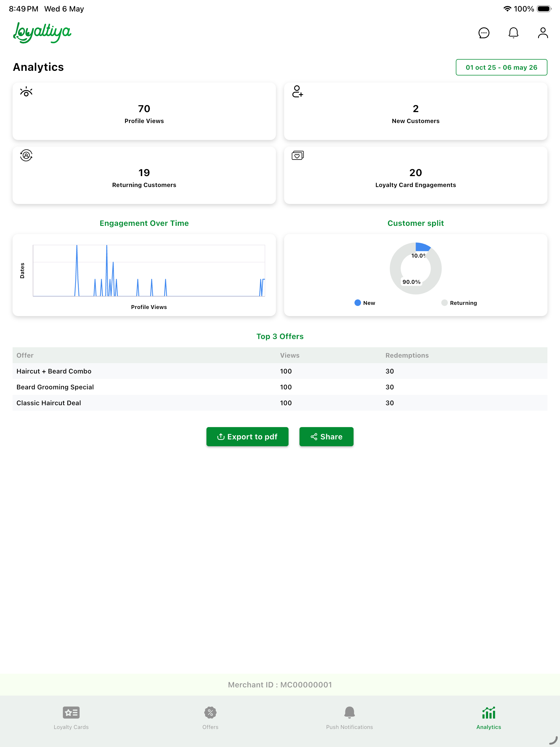Screen dimensions: 560x747
Task: Click the returning customer icon
Action: 26,155
